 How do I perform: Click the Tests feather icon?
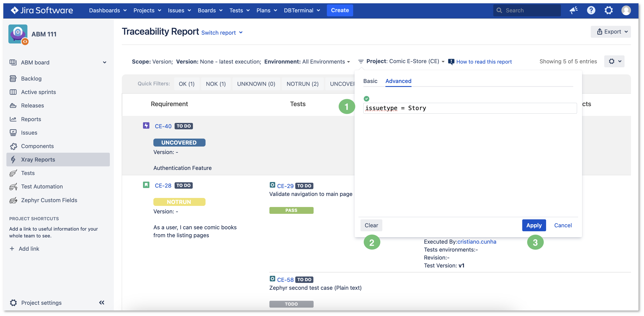13,173
